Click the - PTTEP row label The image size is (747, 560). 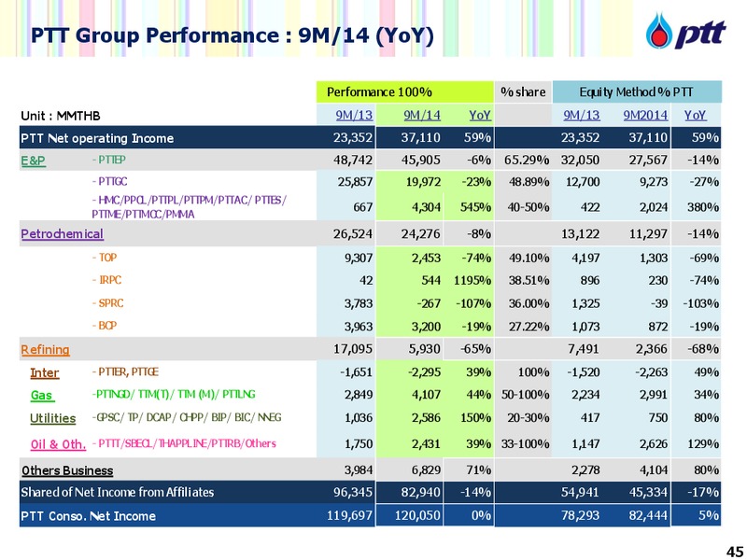coord(108,160)
